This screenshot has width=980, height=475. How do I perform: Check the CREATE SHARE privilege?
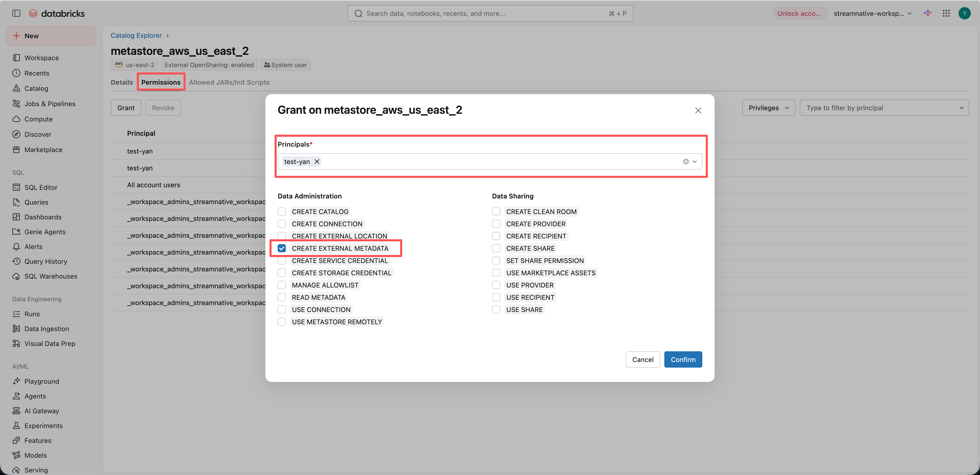[496, 248]
